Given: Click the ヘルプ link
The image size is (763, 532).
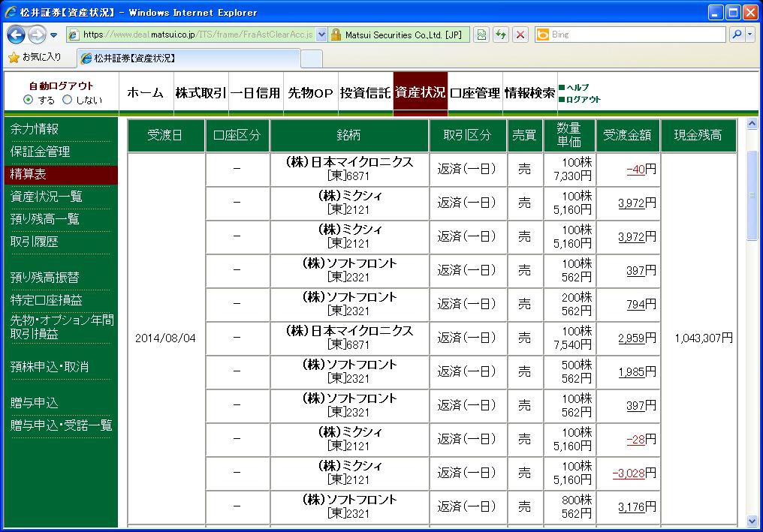Looking at the screenshot, I should click(578, 87).
